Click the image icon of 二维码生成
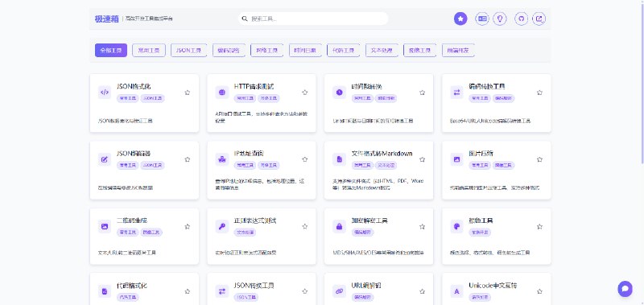 point(105,226)
